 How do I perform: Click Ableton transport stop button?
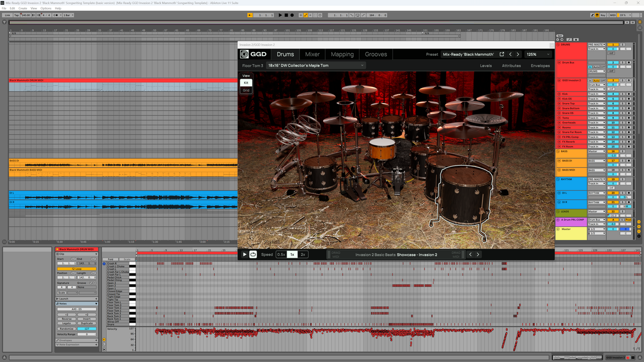[286, 15]
